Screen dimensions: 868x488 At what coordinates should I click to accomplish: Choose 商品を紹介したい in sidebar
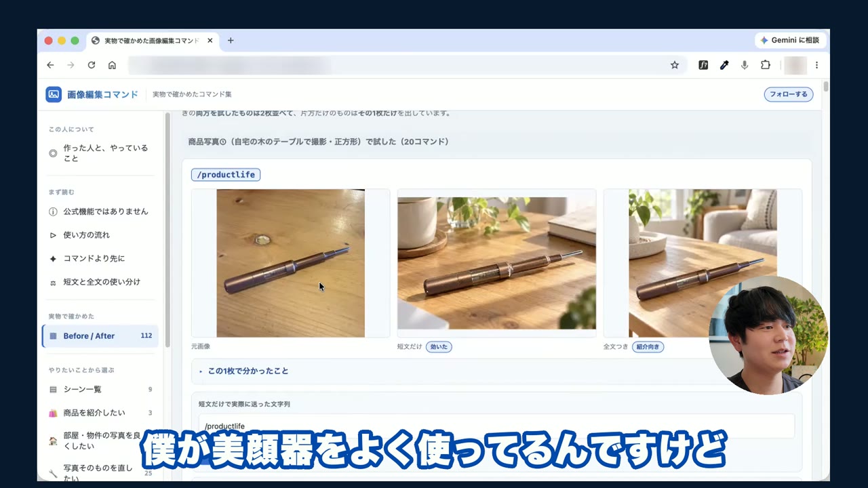coord(100,413)
